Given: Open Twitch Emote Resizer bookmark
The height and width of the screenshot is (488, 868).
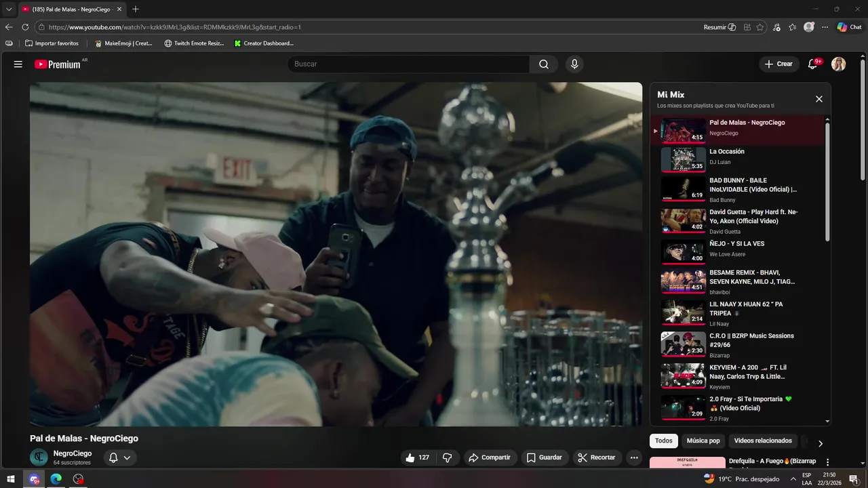Looking at the screenshot, I should [194, 43].
